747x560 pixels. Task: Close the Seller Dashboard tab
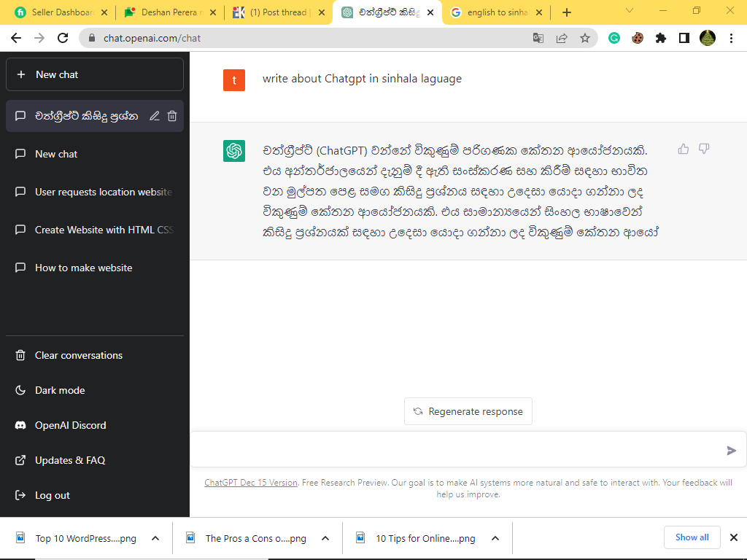tap(104, 12)
